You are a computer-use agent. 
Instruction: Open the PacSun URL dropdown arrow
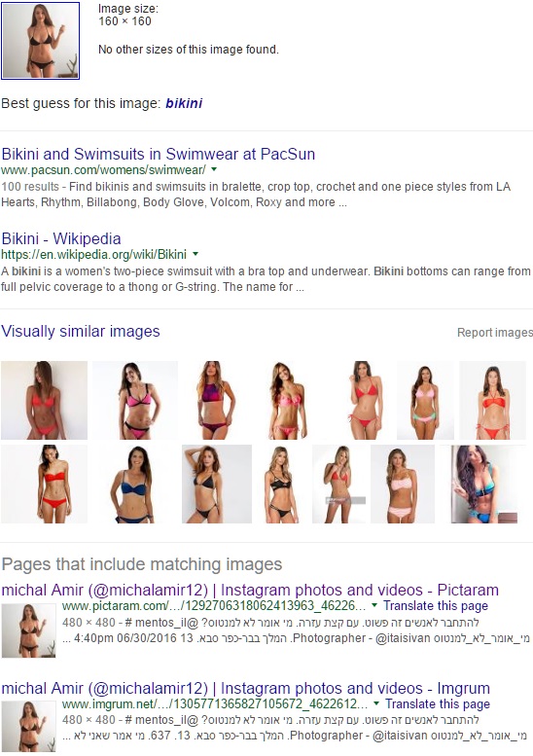coord(214,169)
